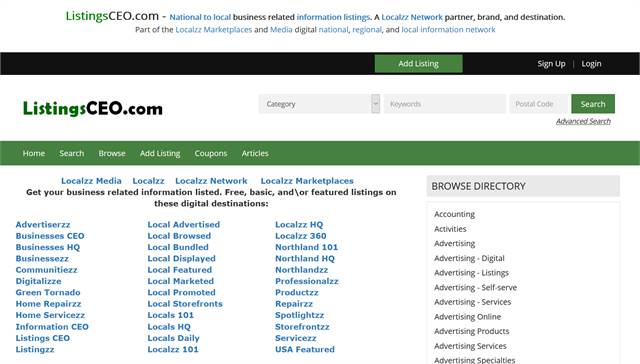Screen dimensions: 640x364
Task: Browse the Activities directory category
Action: (450, 229)
